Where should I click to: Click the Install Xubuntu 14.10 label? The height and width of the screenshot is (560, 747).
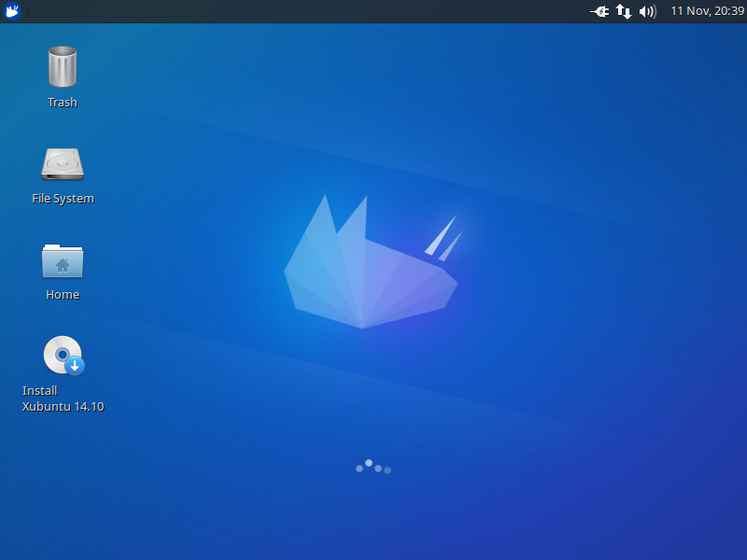pyautogui.click(x=63, y=399)
